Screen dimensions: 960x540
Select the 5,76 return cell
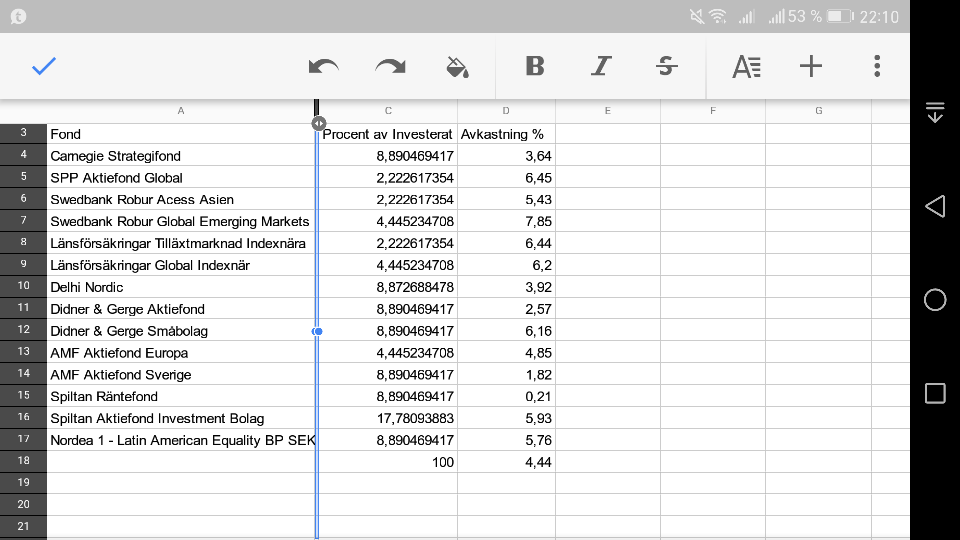[x=506, y=440]
